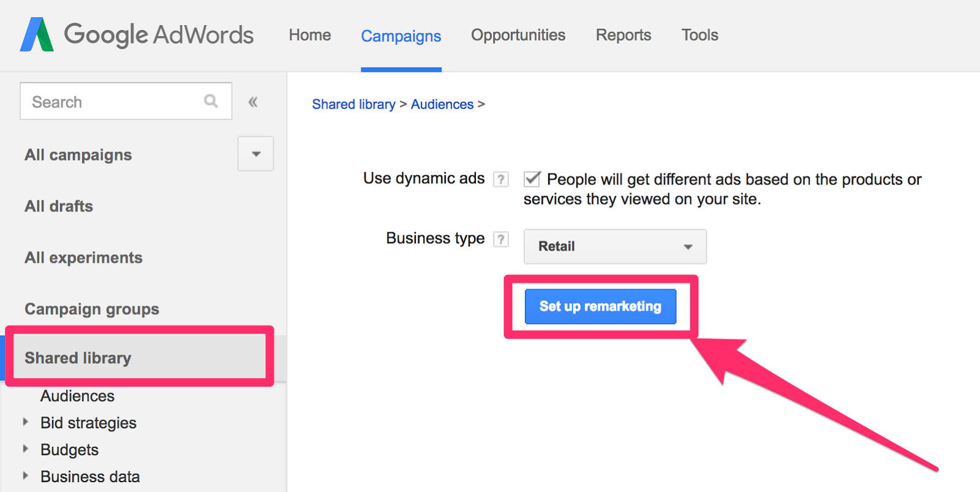Follow the Audiences breadcrumb link
This screenshot has height=492, width=980.
pos(442,104)
